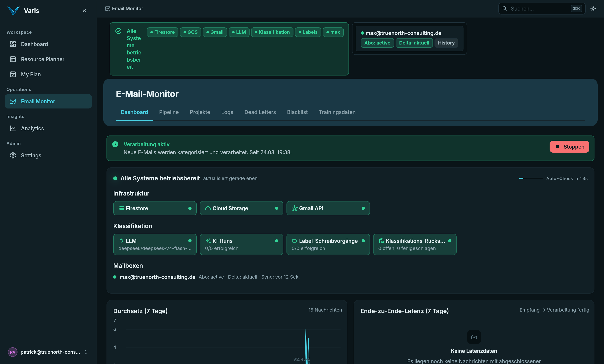604x364 pixels.
Task: Switch to the Dashboard tab
Action: (x=134, y=112)
